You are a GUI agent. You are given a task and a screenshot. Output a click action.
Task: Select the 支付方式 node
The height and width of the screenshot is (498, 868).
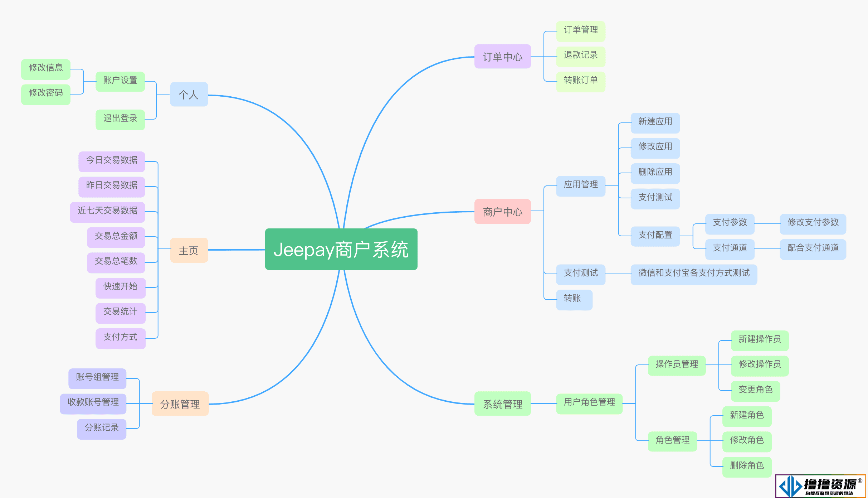coord(120,338)
